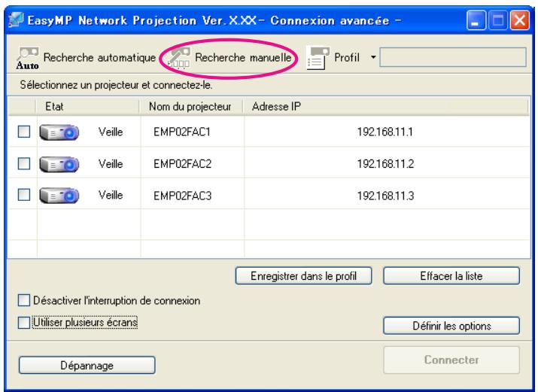Click Effacer la liste button
Screen dimensions: 538x392
click(451, 275)
